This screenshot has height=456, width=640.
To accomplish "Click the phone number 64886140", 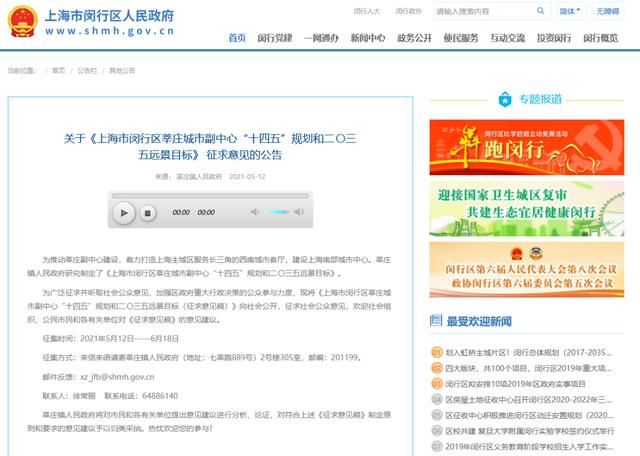I will (x=160, y=396).
